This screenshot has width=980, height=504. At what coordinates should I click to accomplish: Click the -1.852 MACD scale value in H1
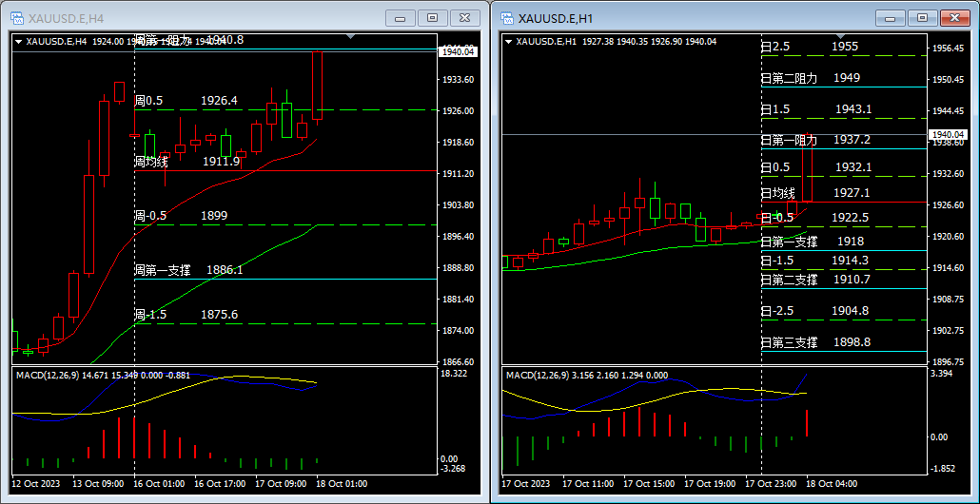[944, 469]
